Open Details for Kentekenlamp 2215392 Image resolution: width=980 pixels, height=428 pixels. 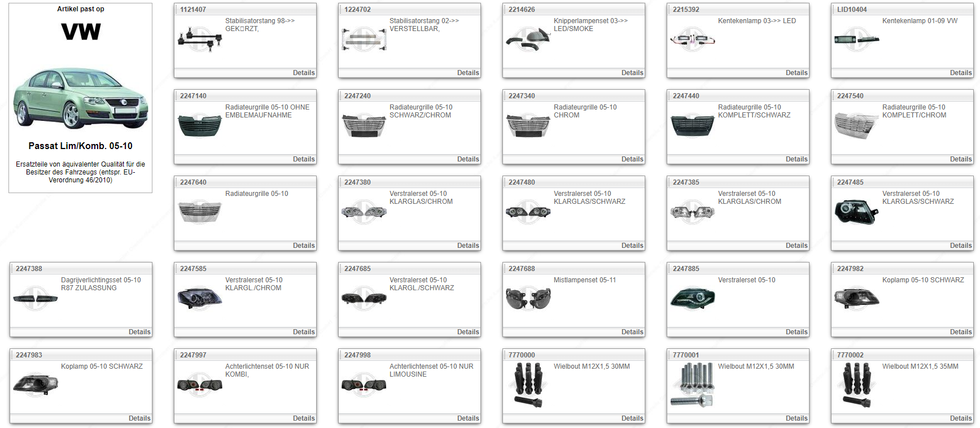click(x=796, y=73)
